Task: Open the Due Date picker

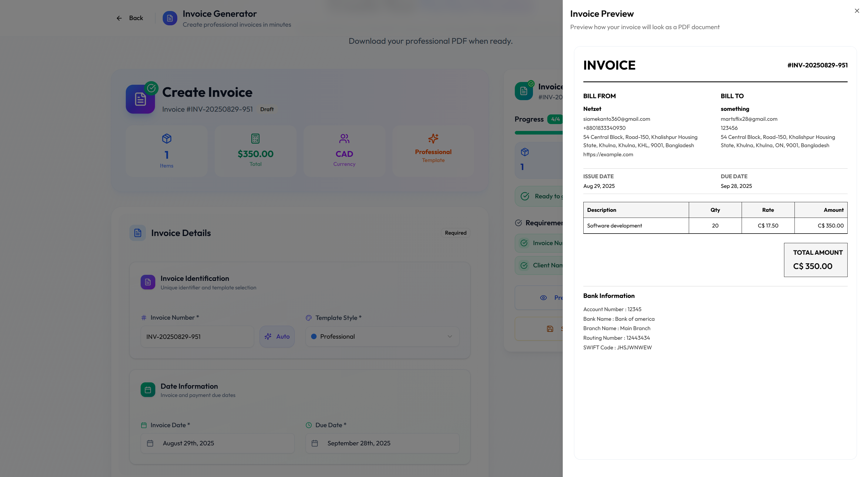Action: point(382,443)
